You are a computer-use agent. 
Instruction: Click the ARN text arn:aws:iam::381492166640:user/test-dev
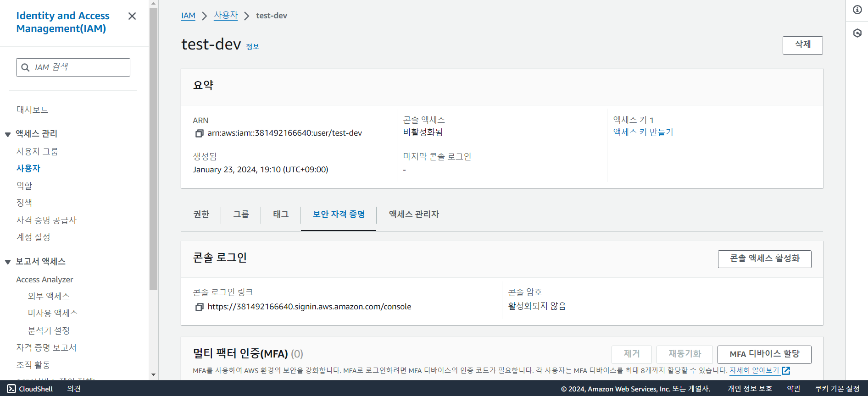(x=285, y=133)
